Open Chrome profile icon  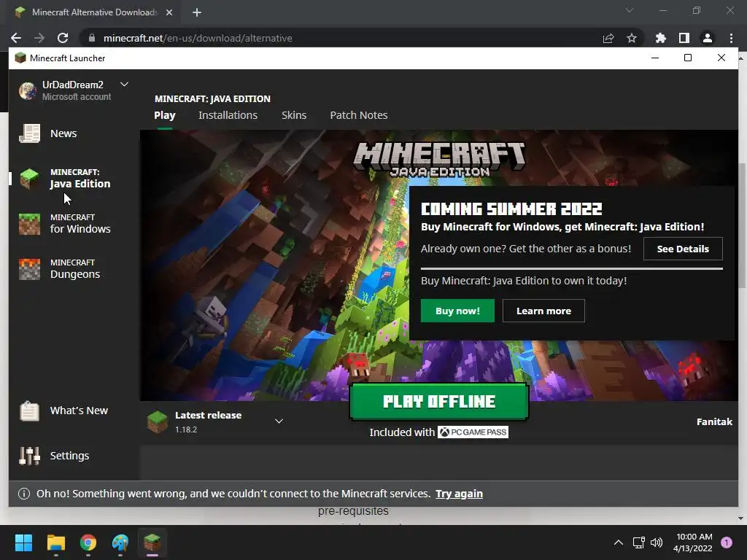tap(708, 38)
